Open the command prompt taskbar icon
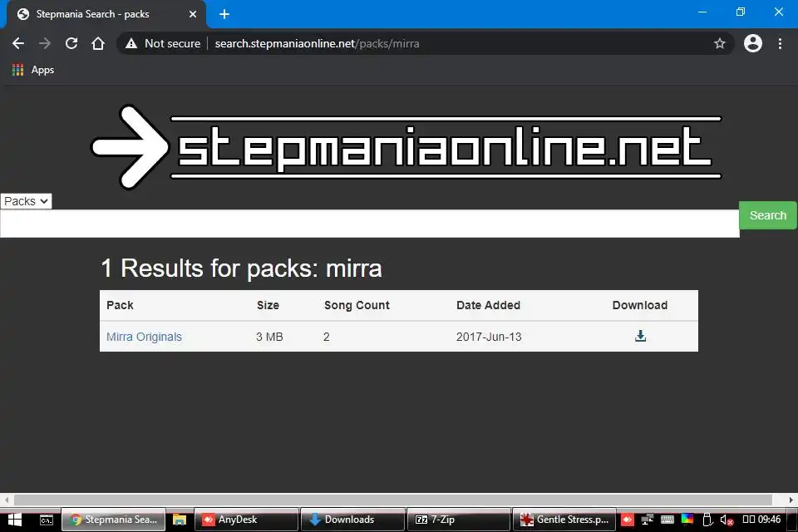 pyautogui.click(x=47, y=520)
